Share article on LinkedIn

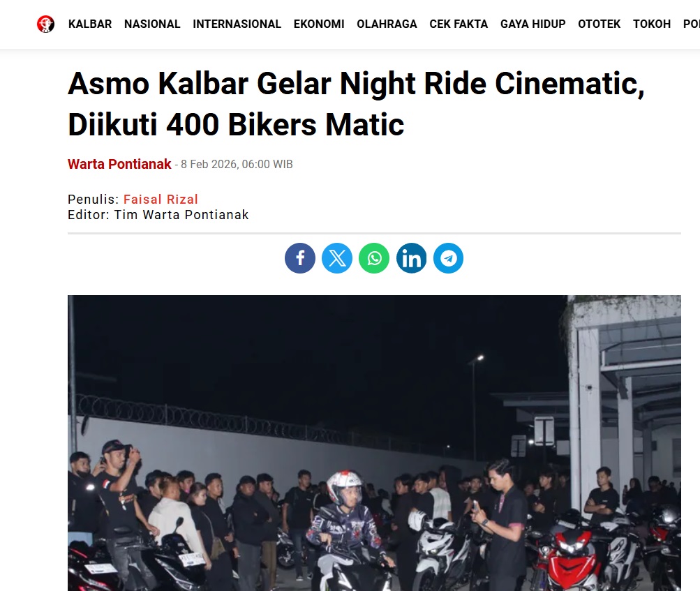pyautogui.click(x=411, y=258)
